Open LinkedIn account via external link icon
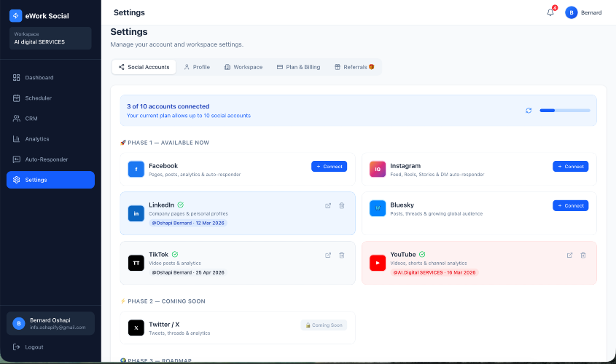The height and width of the screenshot is (364, 616). coord(328,205)
